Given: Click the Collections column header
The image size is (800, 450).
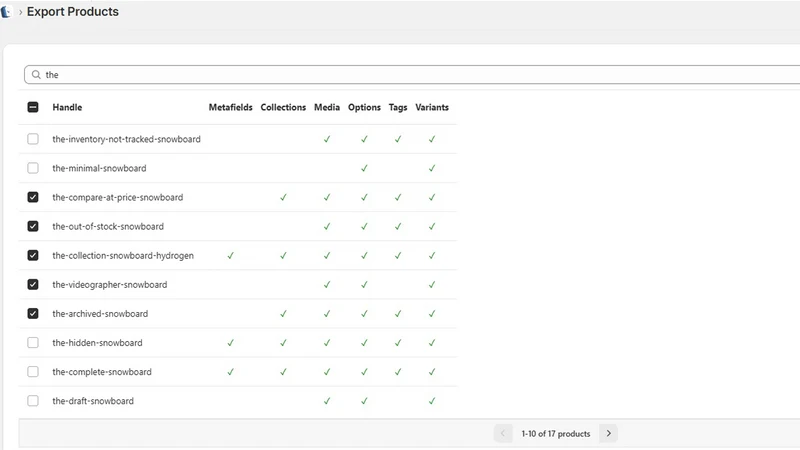Looking at the screenshot, I should pyautogui.click(x=283, y=107).
